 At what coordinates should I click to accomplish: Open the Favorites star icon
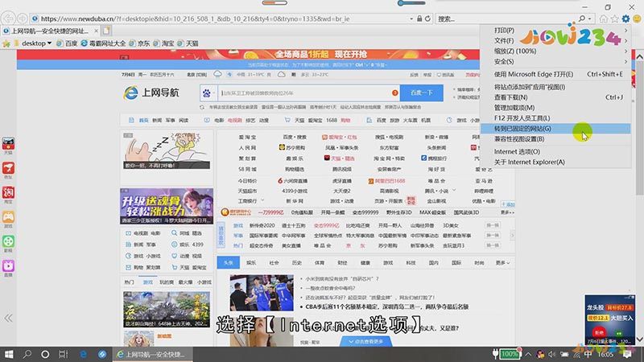click(x=614, y=19)
